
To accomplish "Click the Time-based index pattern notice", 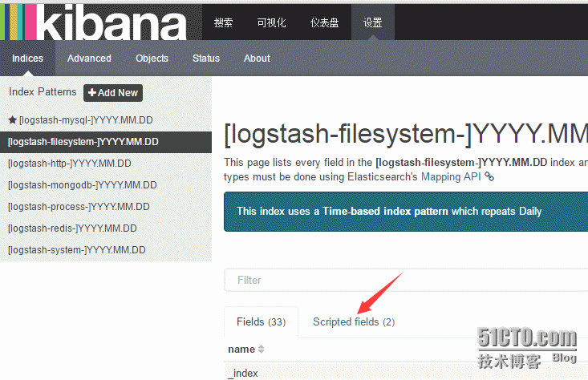I will (406, 212).
